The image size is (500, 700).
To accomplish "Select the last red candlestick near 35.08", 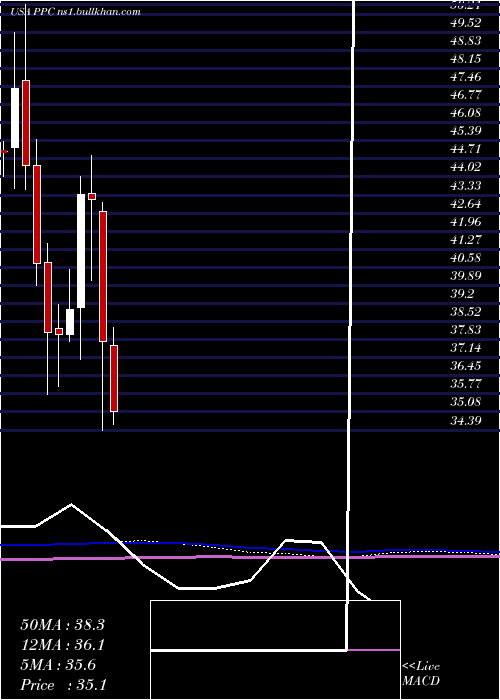I will point(114,378).
